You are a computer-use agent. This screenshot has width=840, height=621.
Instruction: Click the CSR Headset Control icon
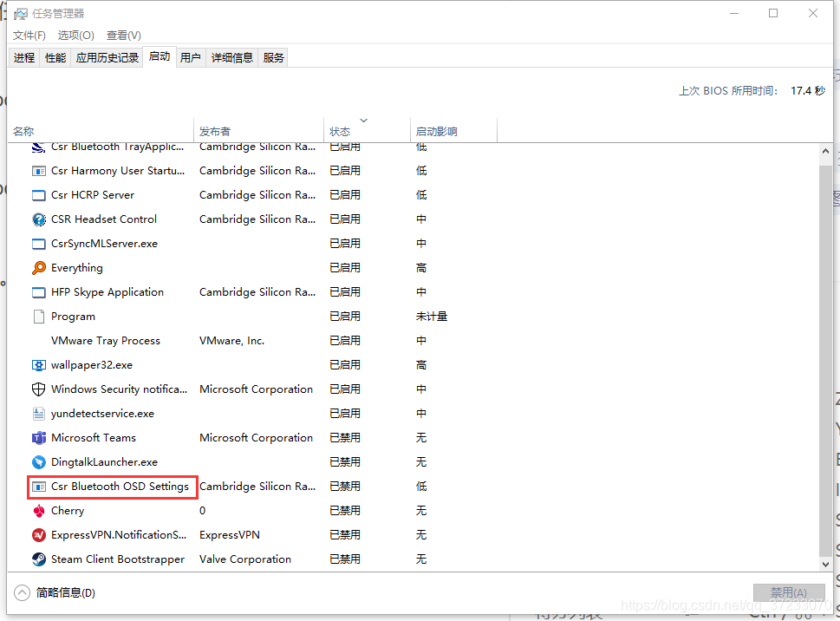pos(38,219)
